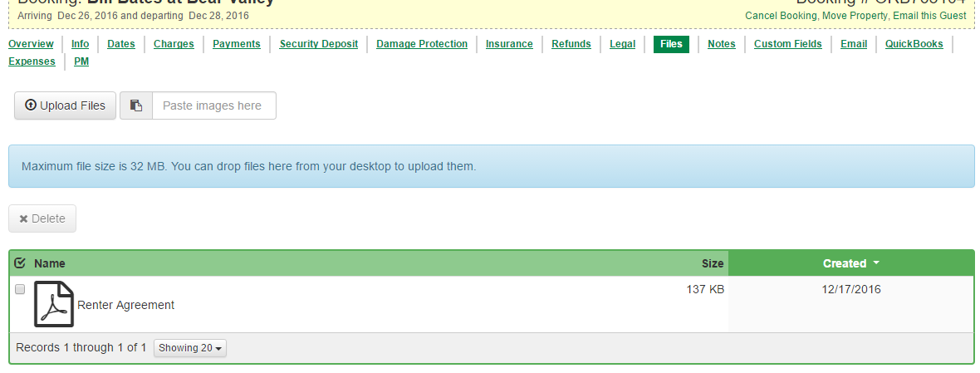
Task: Click the Email this Guest link
Action: point(929,16)
